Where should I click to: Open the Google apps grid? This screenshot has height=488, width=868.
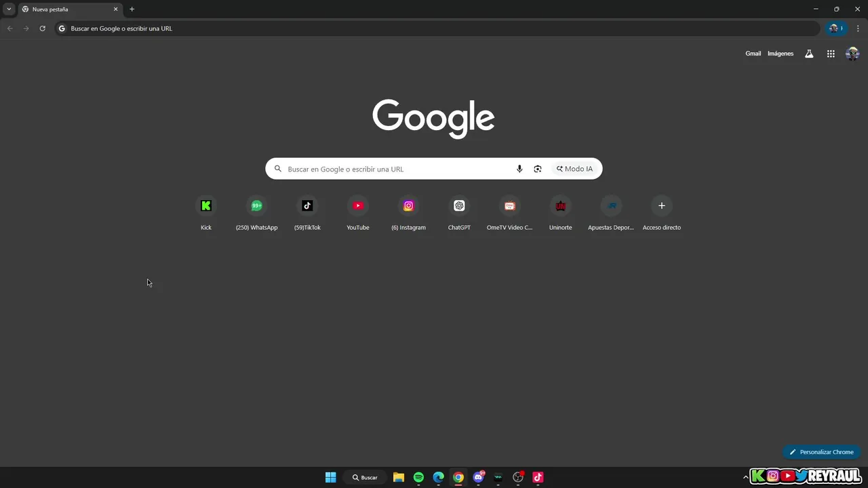pyautogui.click(x=831, y=54)
